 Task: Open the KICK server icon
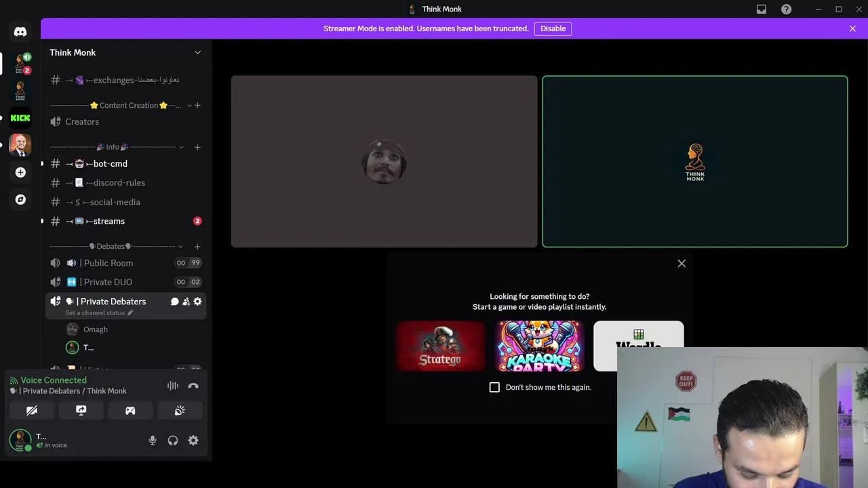20,118
